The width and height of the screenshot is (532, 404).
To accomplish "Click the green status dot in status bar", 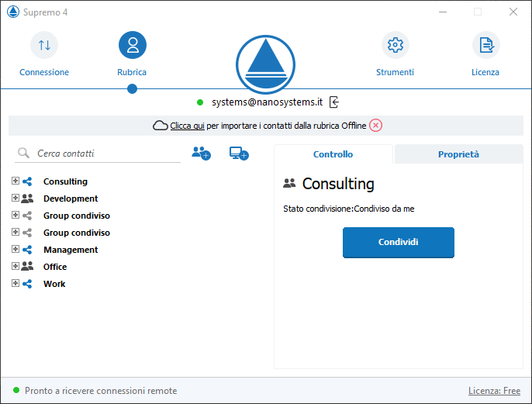I will [16, 390].
